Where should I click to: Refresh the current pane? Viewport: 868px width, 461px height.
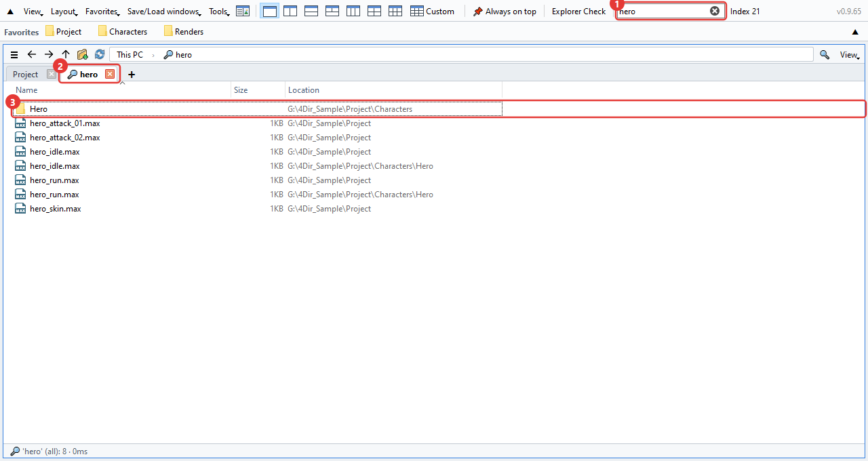pos(100,55)
